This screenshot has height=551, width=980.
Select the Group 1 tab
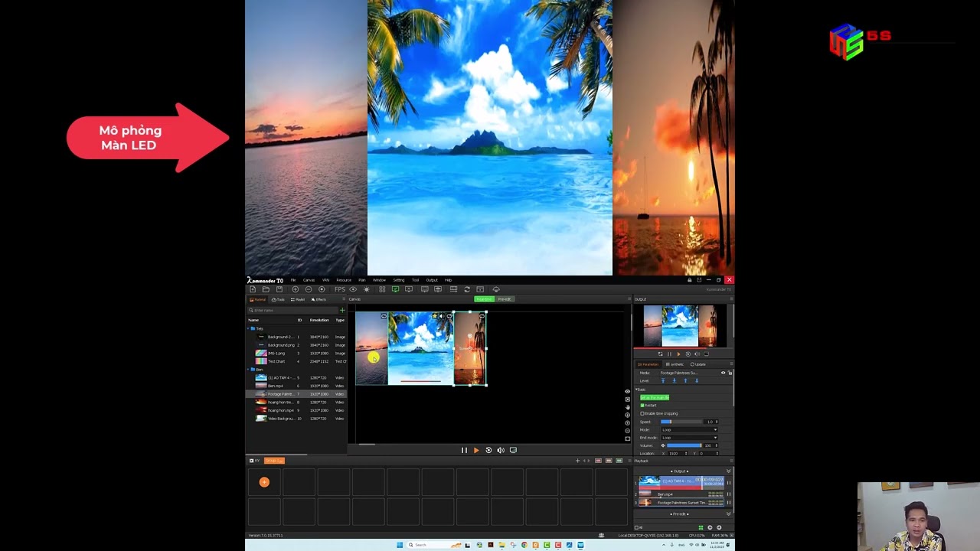[274, 461]
